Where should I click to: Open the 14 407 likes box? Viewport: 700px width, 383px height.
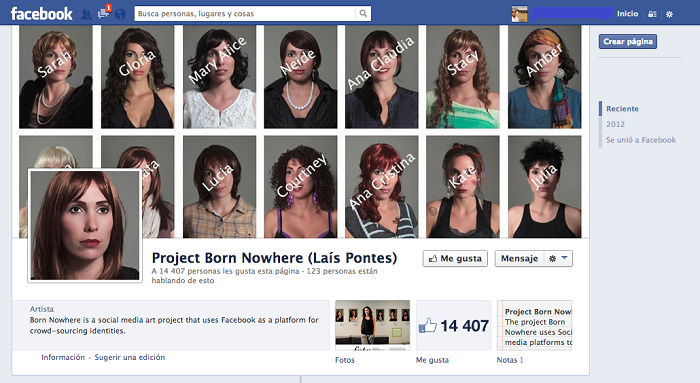(x=454, y=325)
